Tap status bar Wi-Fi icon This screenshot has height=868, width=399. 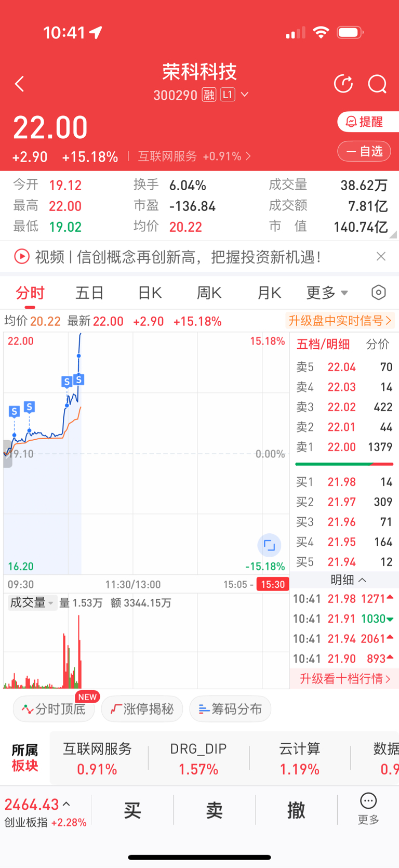[x=321, y=33]
